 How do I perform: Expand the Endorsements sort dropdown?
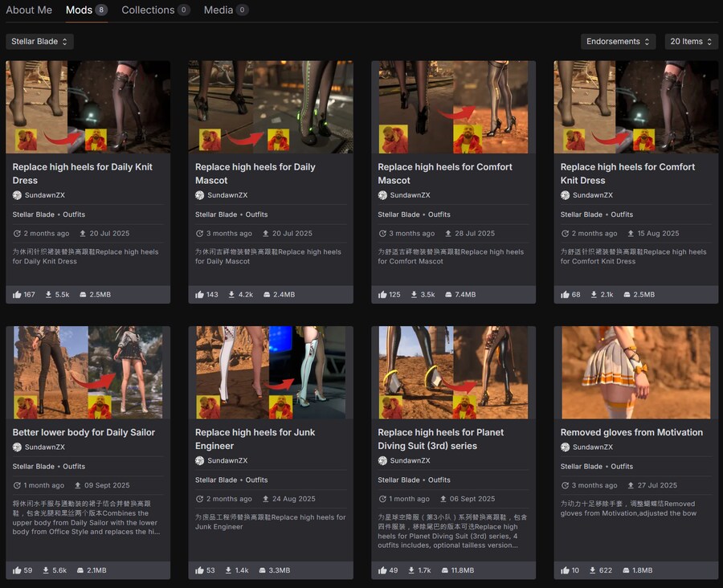click(x=618, y=41)
